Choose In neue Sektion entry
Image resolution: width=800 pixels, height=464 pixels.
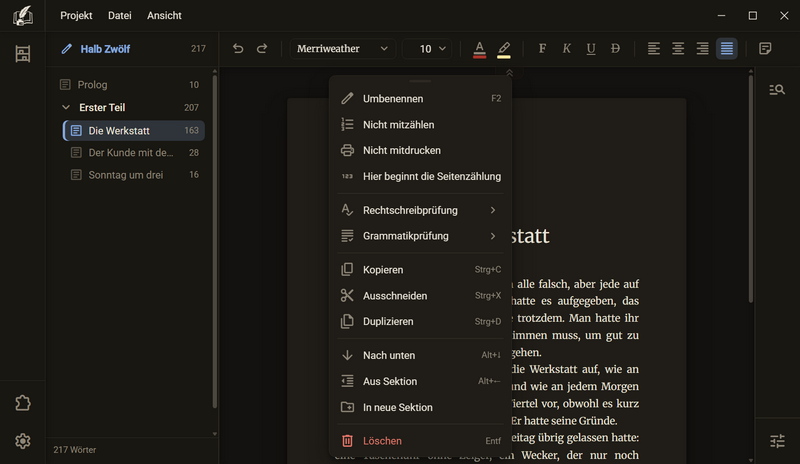[x=420, y=407]
